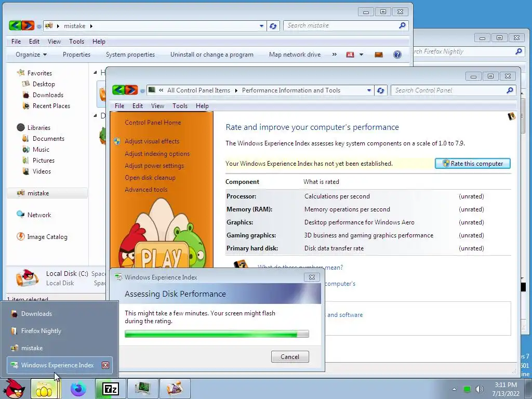
Task: Open the Open disk cleanup link
Action: [x=150, y=178]
